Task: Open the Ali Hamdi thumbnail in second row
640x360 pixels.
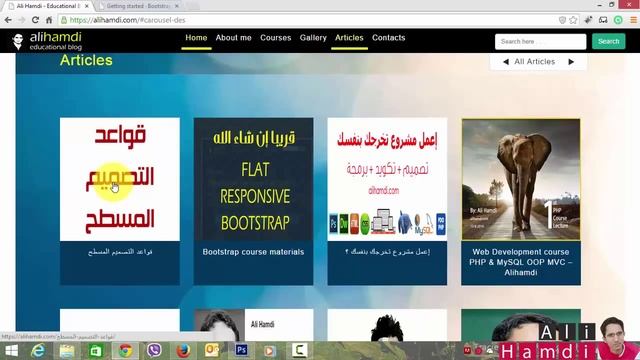Action: [253, 325]
